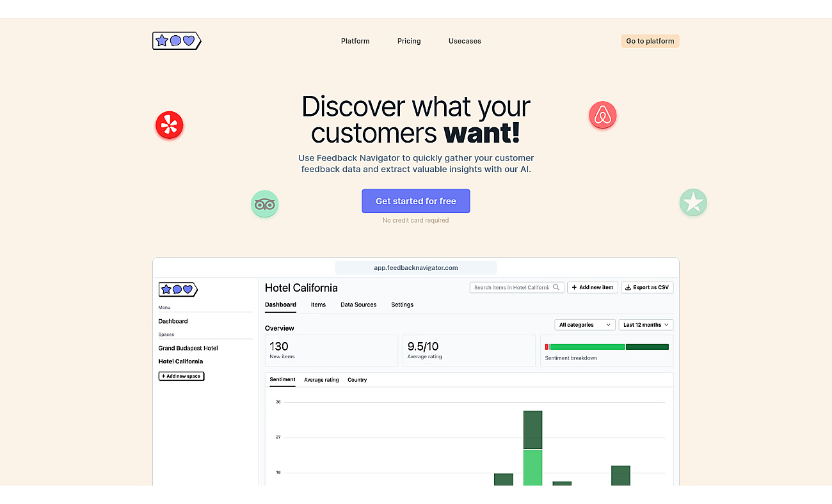Click the Yelp floating icon
Image resolution: width=832 pixels, height=504 pixels.
(170, 125)
